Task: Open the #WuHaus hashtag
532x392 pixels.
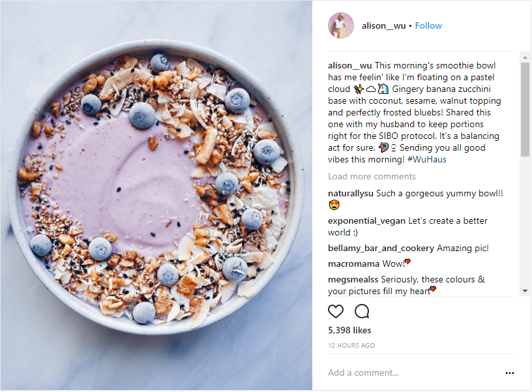Action: click(x=427, y=160)
